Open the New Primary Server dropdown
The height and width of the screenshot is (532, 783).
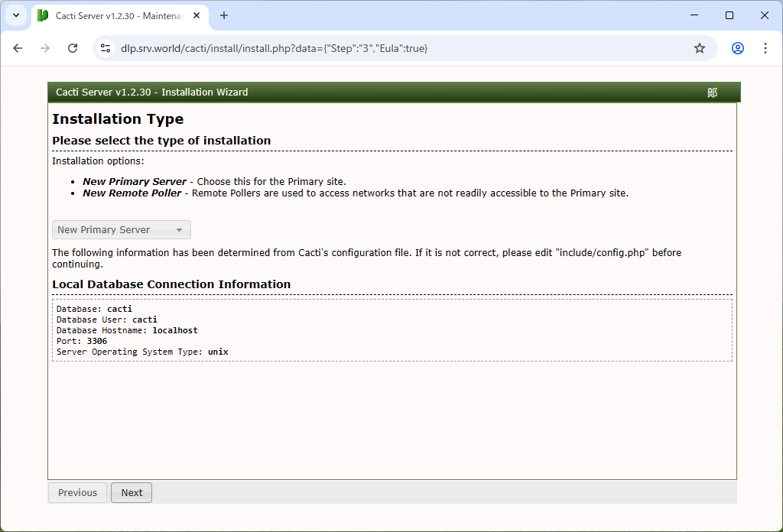click(x=115, y=230)
